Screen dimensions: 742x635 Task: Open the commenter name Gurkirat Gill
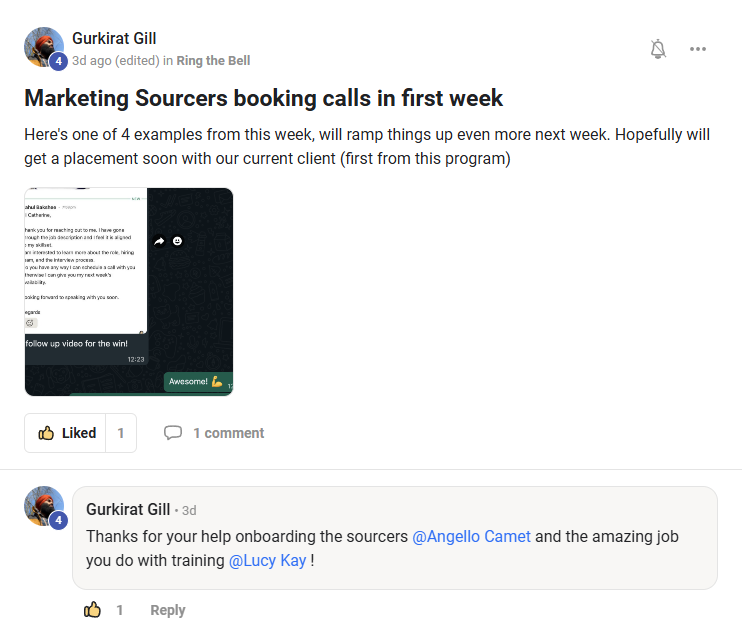[128, 509]
